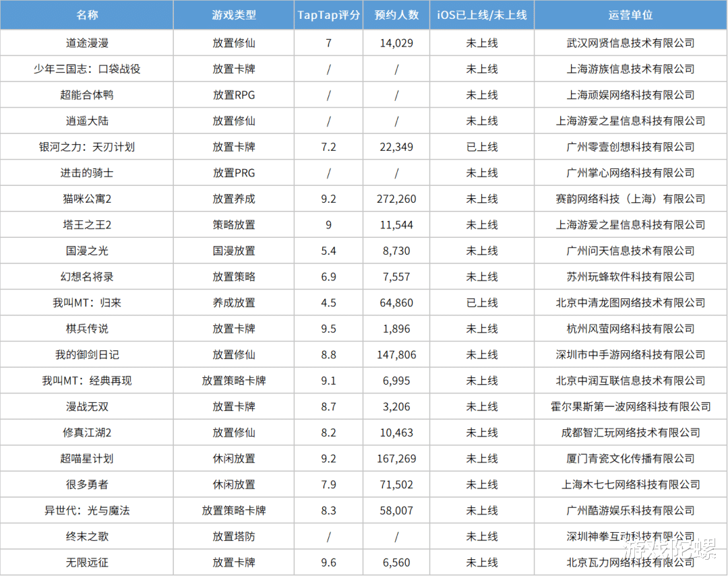Select the game name 幻想名将录
The height and width of the screenshot is (576, 728).
coord(87,277)
